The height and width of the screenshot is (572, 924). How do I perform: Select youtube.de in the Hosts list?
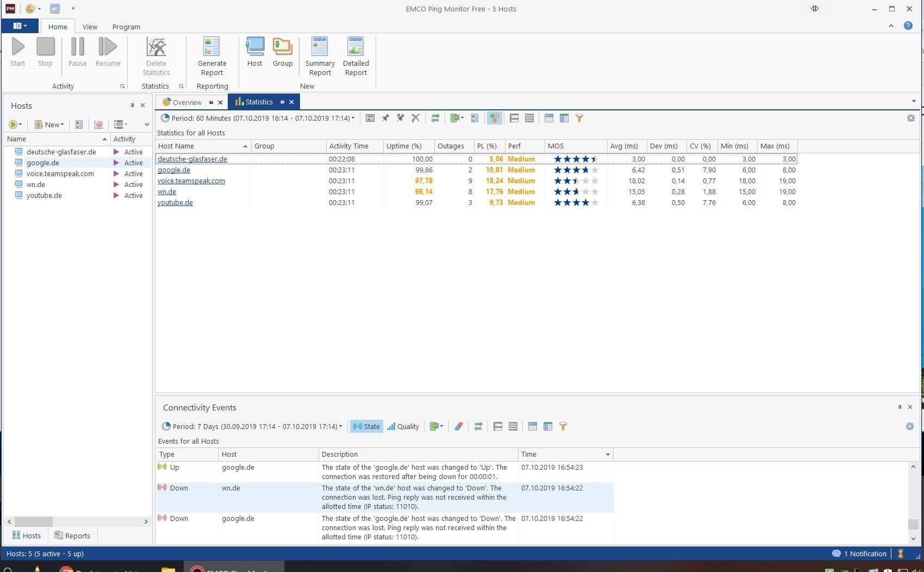coord(44,196)
